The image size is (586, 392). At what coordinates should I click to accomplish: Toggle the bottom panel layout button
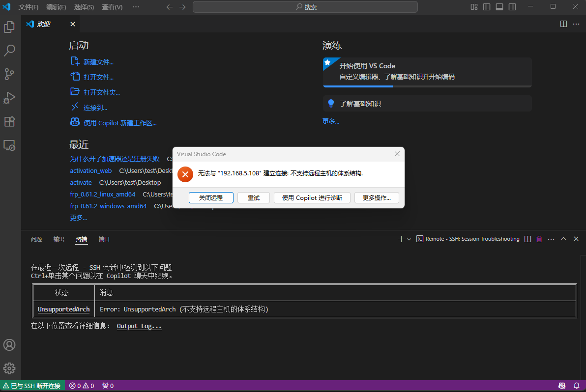499,7
